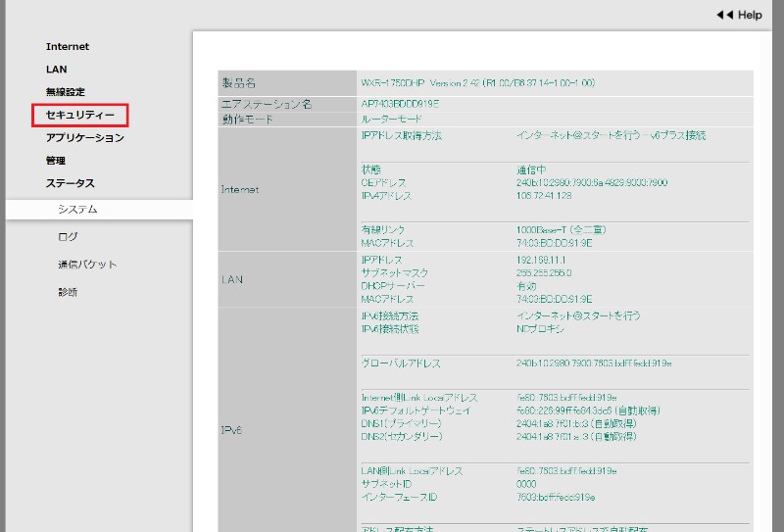Click the 動作モード row label
This screenshot has width=784, height=532.
(x=248, y=120)
